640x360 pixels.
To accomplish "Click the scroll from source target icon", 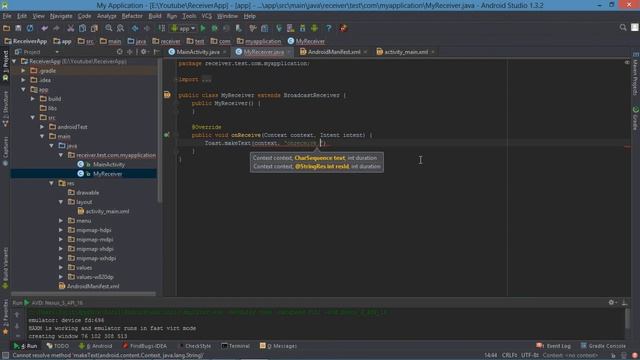I will (x=120, y=52).
